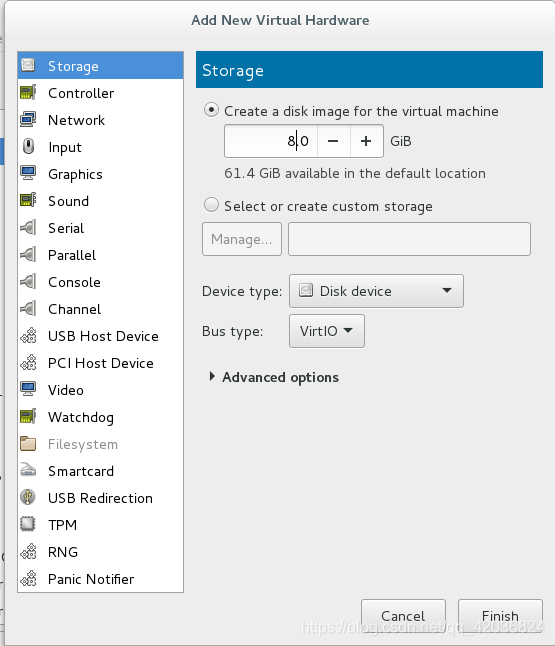This screenshot has width=555, height=646.
Task: Click the Controller card icon
Action: coord(28,92)
